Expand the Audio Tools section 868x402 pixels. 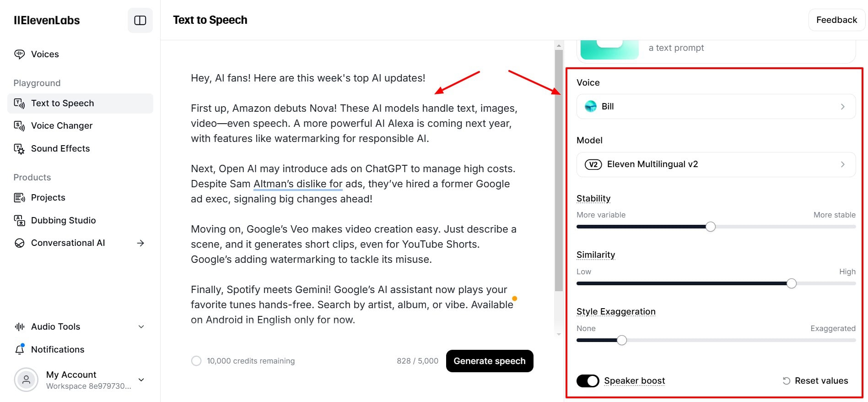141,326
